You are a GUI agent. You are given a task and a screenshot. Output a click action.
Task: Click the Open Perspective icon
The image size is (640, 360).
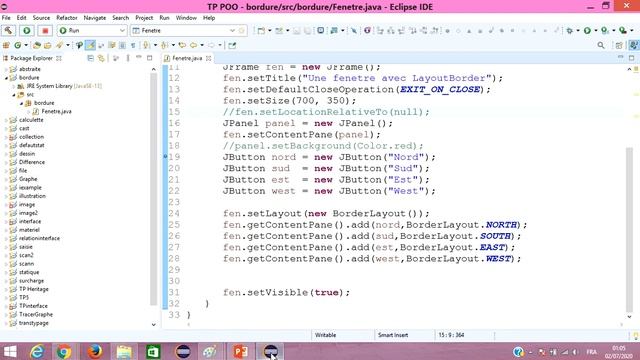(x=619, y=45)
